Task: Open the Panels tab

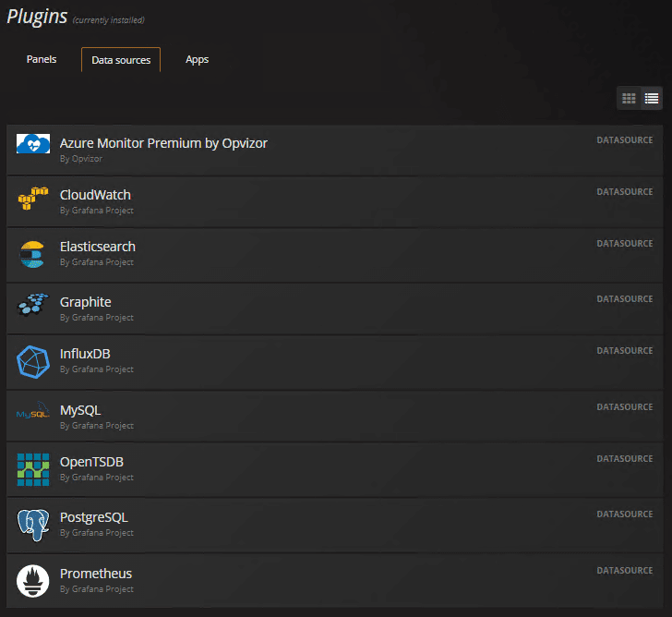Action: [x=42, y=59]
